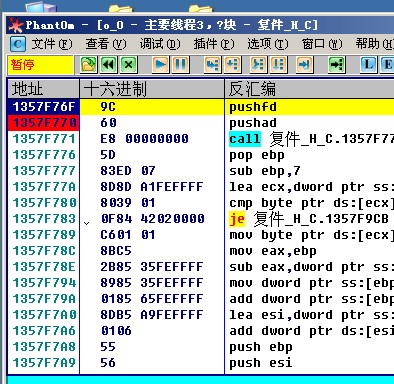Select address 1357F776
394x384 pixels.
point(44,155)
